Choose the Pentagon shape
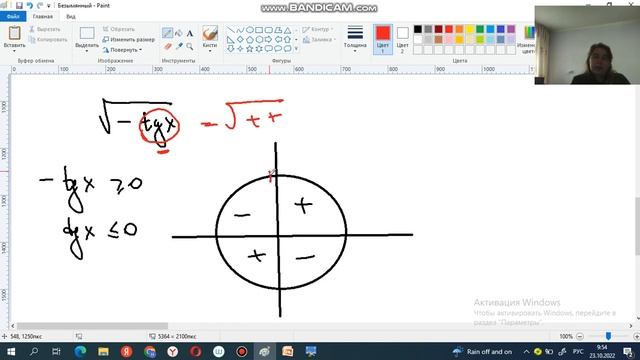 pos(249,40)
